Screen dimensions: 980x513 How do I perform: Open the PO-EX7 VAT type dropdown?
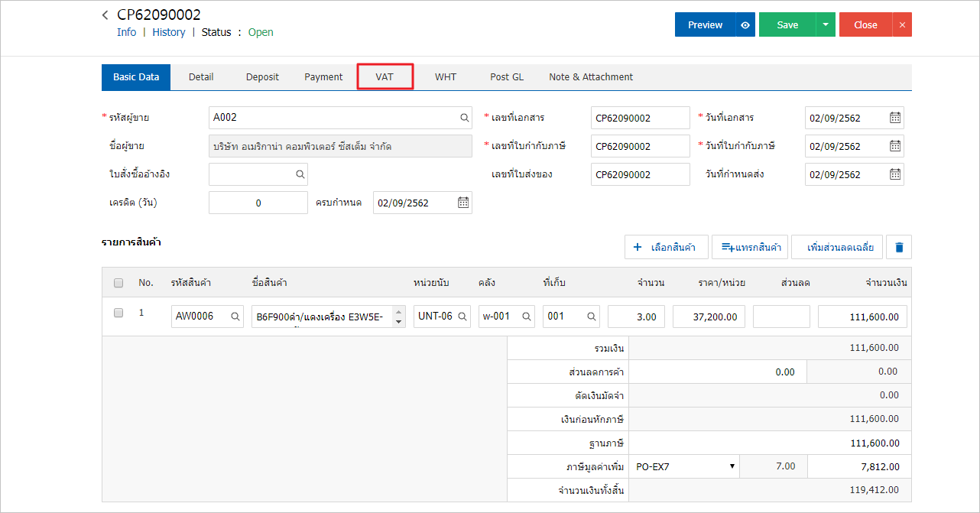tap(683, 466)
